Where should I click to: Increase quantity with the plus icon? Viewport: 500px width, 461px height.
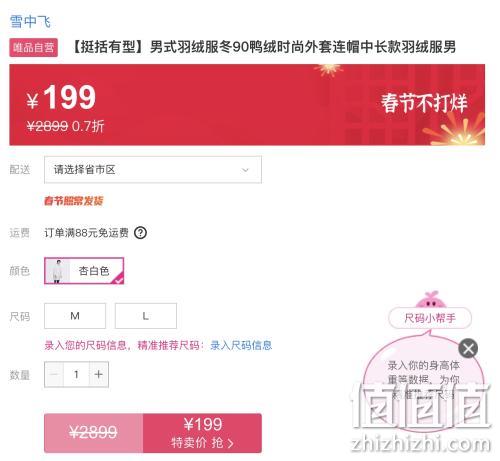coord(98,374)
